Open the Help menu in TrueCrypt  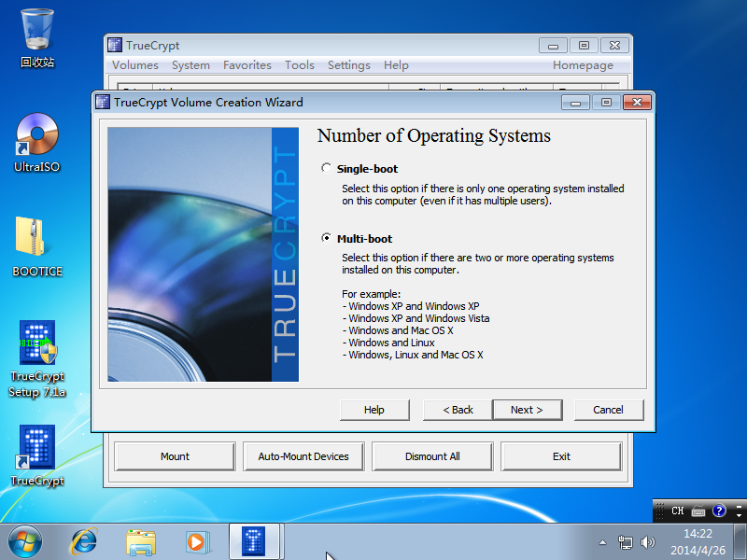pyautogui.click(x=396, y=65)
